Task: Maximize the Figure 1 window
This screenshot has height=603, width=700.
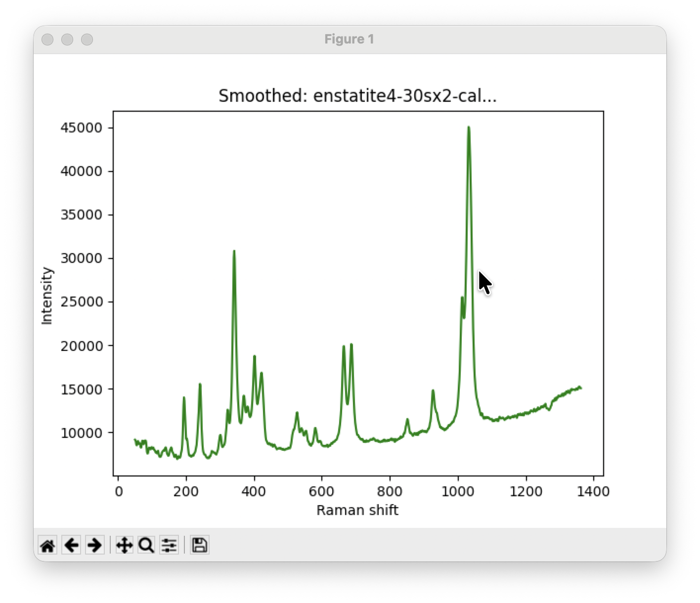Action: [87, 40]
